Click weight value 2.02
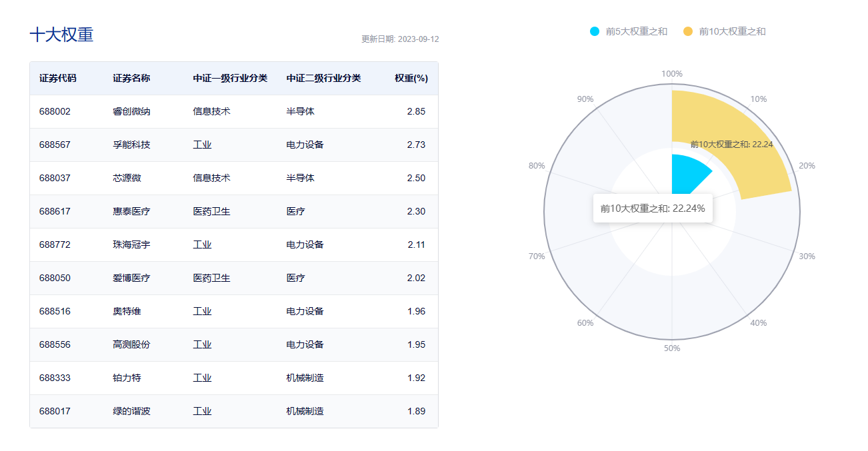The height and width of the screenshot is (451, 868). (x=416, y=278)
